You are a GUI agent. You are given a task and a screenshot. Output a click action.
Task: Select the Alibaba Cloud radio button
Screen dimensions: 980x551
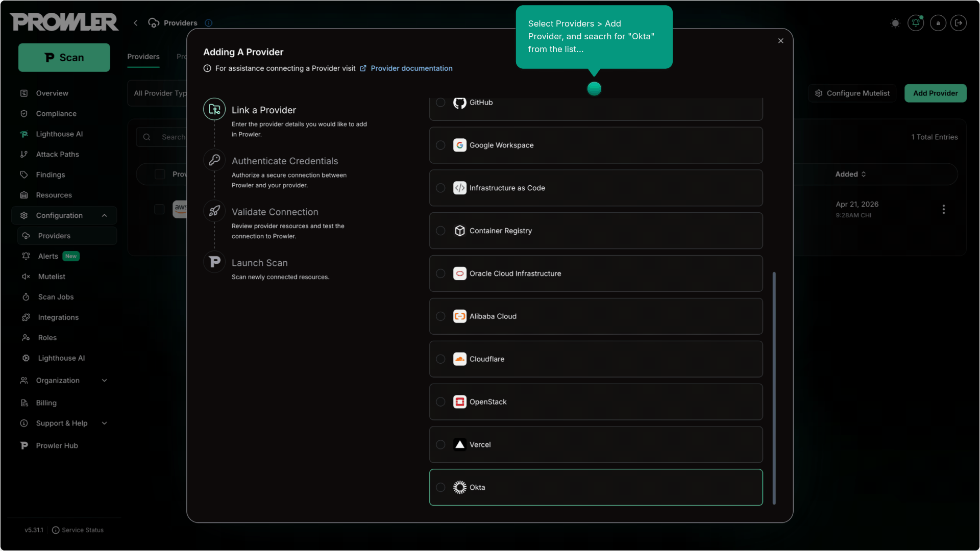click(440, 317)
